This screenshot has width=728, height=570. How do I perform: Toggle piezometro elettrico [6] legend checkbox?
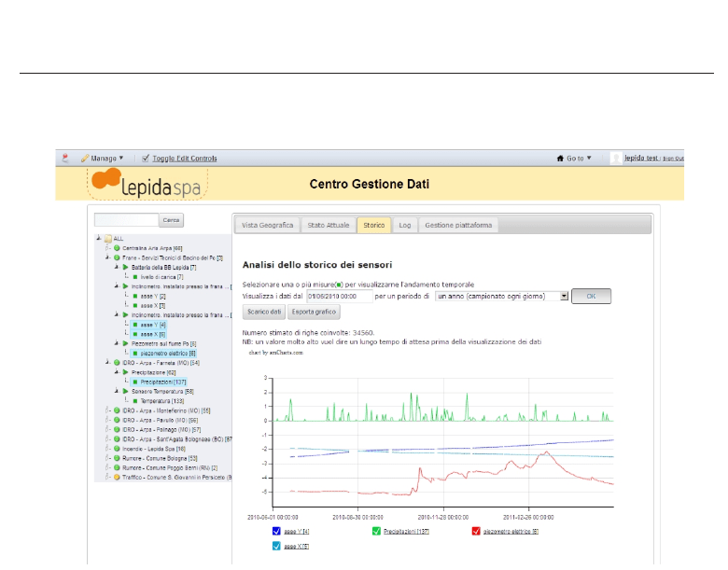[x=476, y=531]
